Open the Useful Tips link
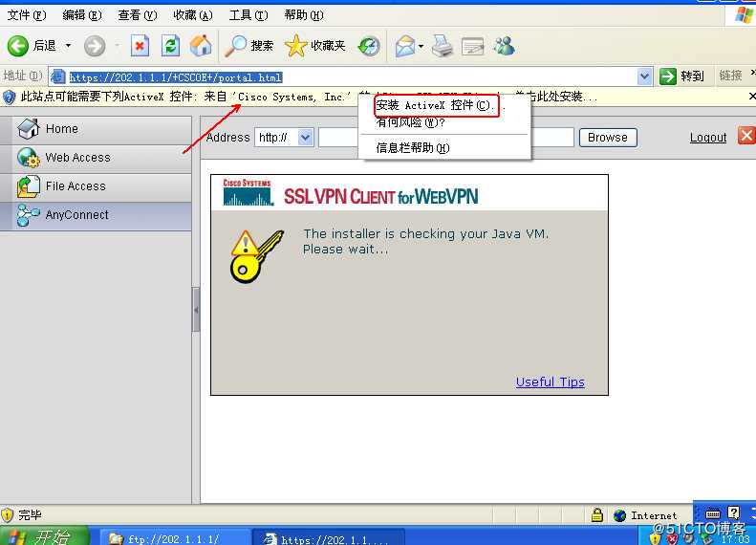This screenshot has height=545, width=756. click(551, 382)
